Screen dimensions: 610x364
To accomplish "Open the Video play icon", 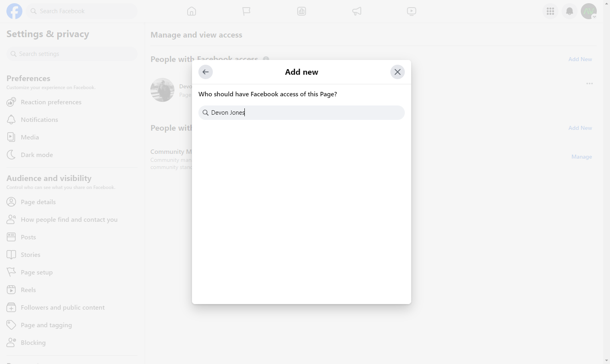I will [412, 11].
